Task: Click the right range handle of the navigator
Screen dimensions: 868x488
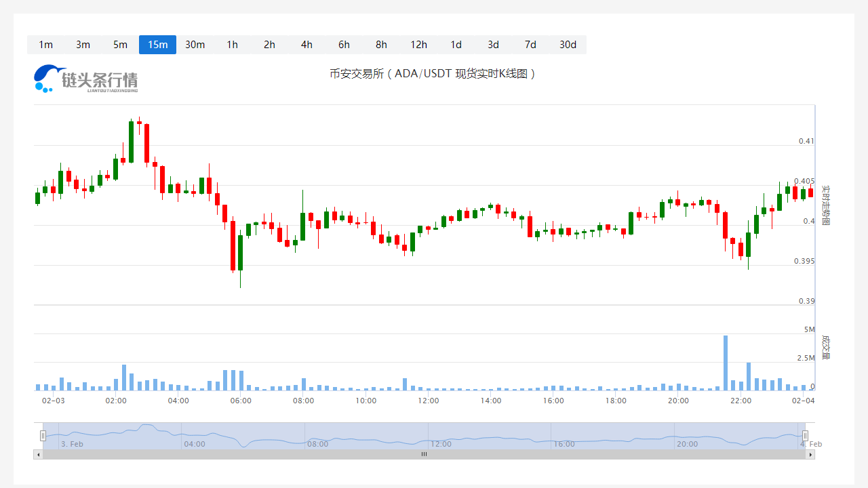Action: pyautogui.click(x=805, y=435)
